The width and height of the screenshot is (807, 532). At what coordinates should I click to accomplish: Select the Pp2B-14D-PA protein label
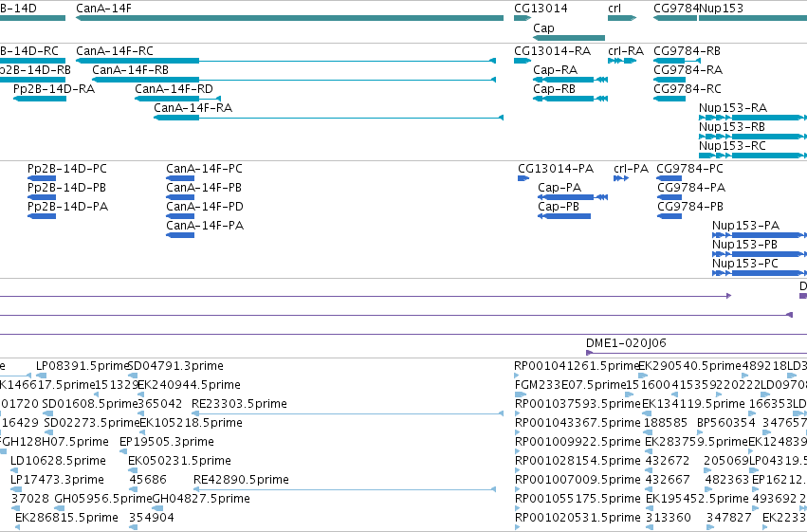(x=67, y=207)
